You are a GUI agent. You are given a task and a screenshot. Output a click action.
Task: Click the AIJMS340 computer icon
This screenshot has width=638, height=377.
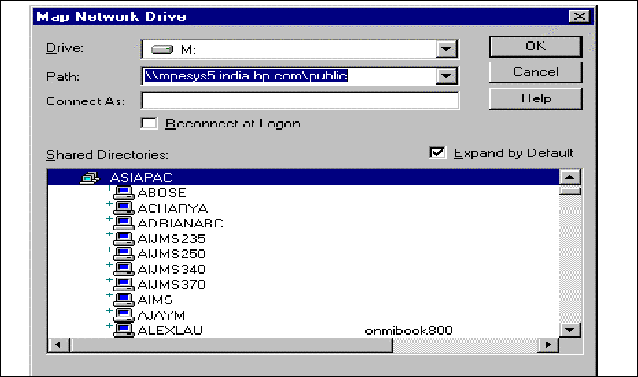[124, 269]
